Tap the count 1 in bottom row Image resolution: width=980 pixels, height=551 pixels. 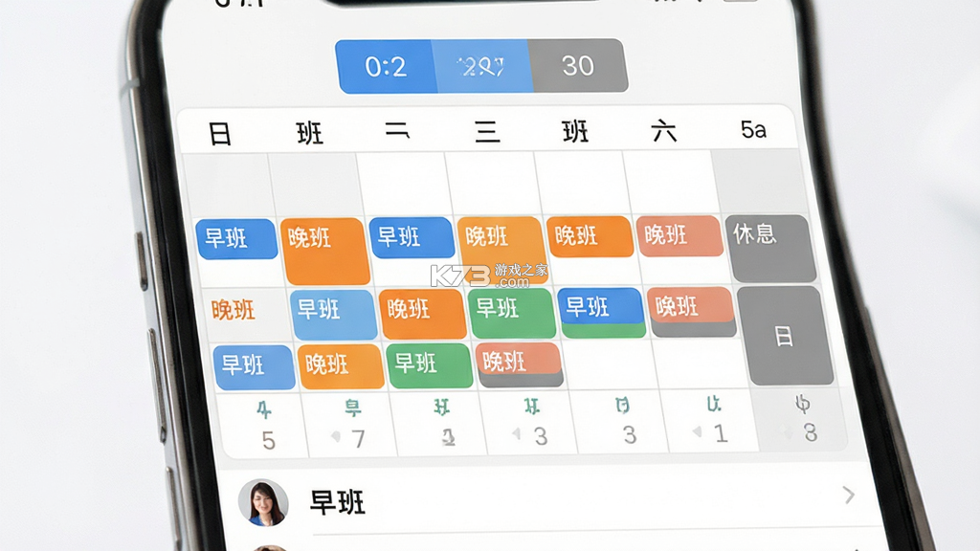tap(721, 433)
